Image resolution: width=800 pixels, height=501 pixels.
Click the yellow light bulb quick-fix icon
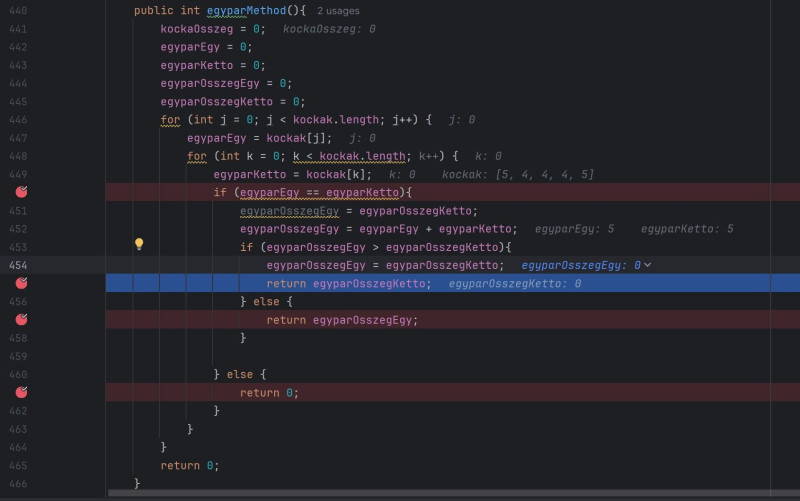pyautogui.click(x=139, y=244)
